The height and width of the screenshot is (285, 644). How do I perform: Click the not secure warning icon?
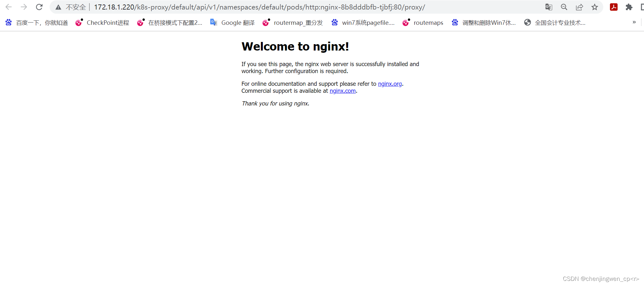(58, 7)
